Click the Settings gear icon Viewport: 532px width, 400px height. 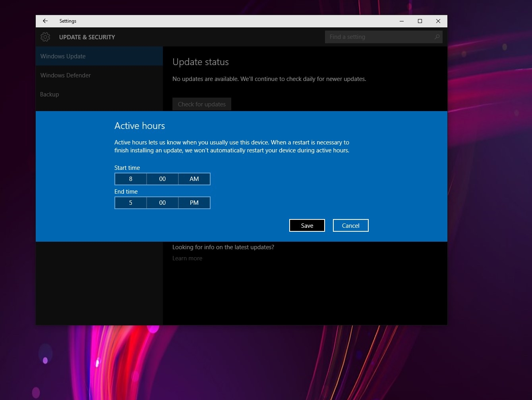(45, 37)
